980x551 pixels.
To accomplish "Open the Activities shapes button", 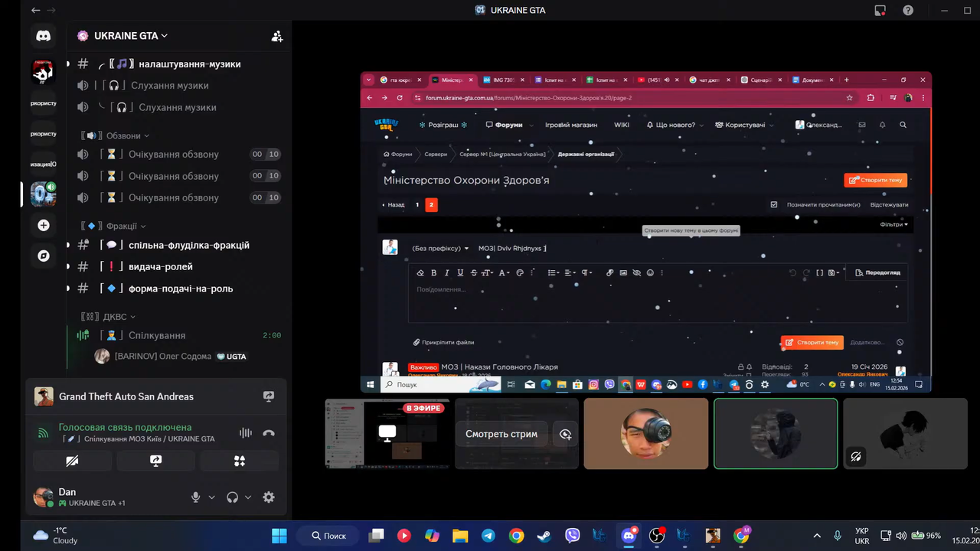I will click(240, 461).
